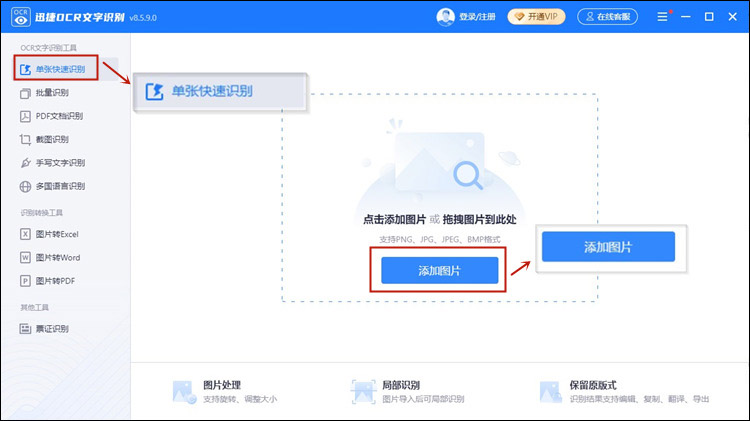Click 保留原版式 title text
This screenshot has height=421, width=750.
[x=593, y=385]
